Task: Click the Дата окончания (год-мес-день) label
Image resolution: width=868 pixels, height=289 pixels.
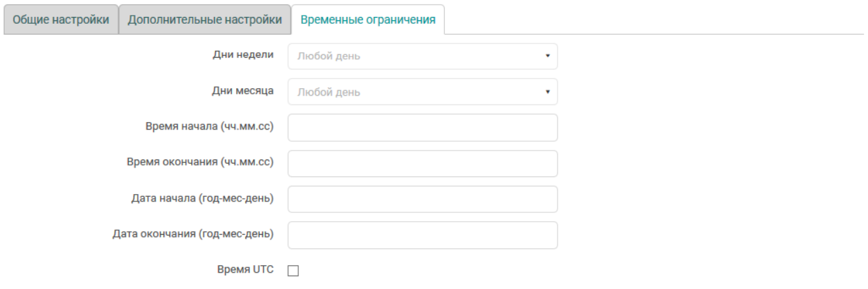Action: (x=193, y=235)
